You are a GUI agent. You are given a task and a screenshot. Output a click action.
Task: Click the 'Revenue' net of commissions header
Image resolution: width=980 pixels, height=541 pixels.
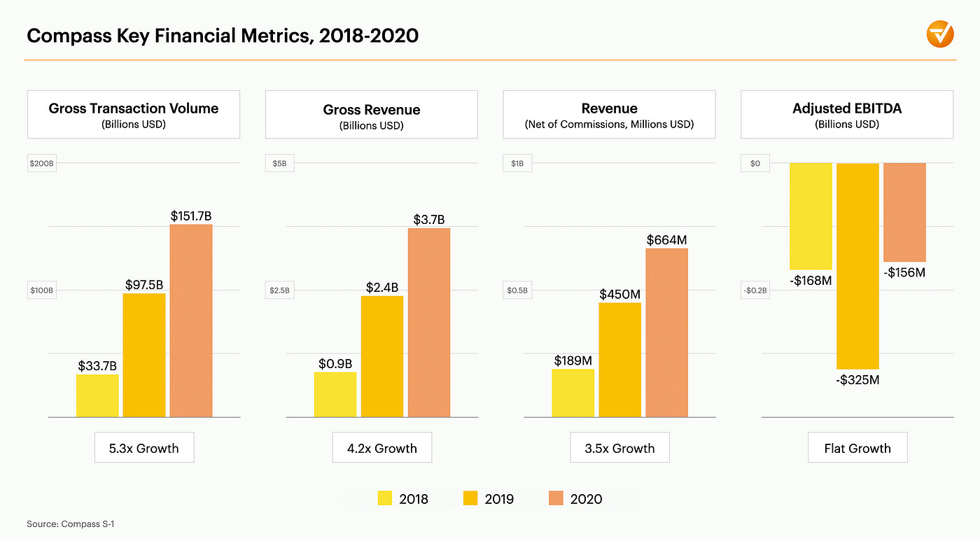pos(609,114)
